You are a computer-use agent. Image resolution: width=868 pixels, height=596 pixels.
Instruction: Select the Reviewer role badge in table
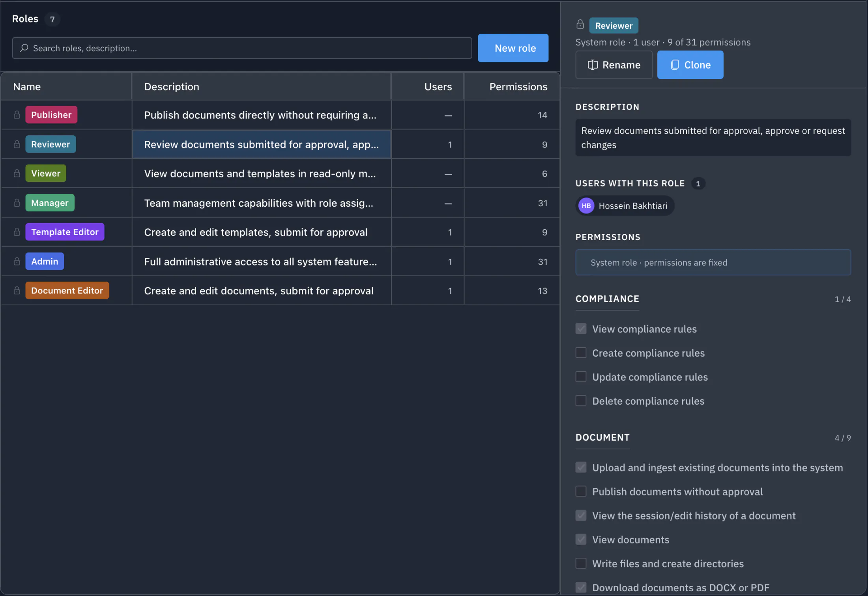pos(51,144)
